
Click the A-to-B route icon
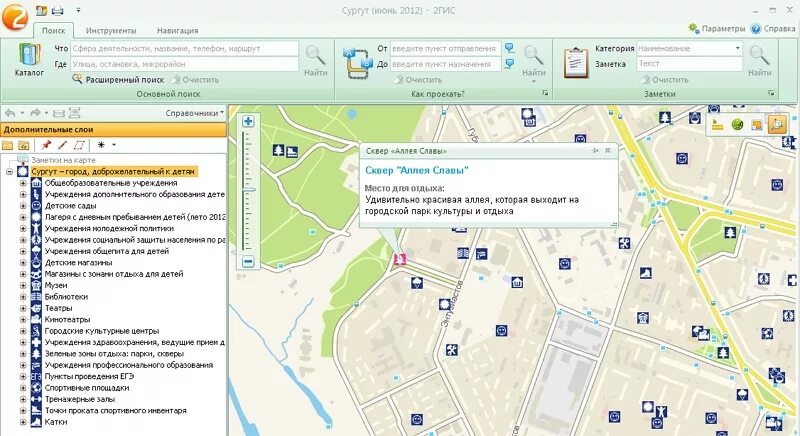(x=358, y=62)
